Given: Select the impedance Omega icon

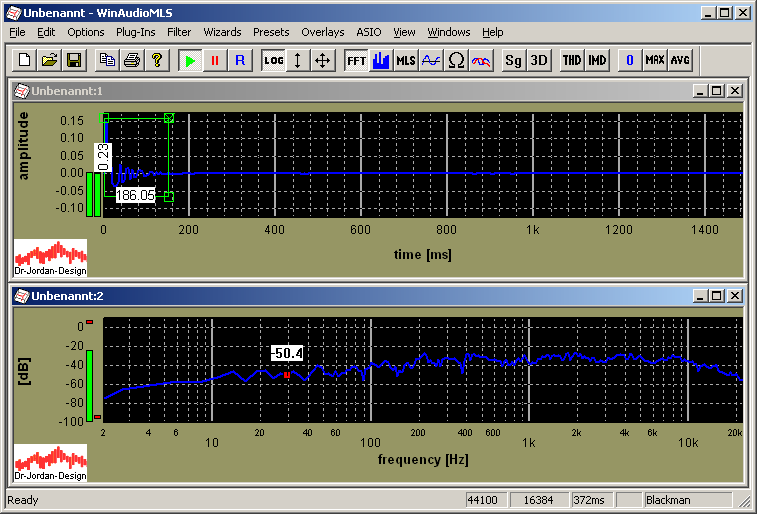Looking at the screenshot, I should coord(455,60).
